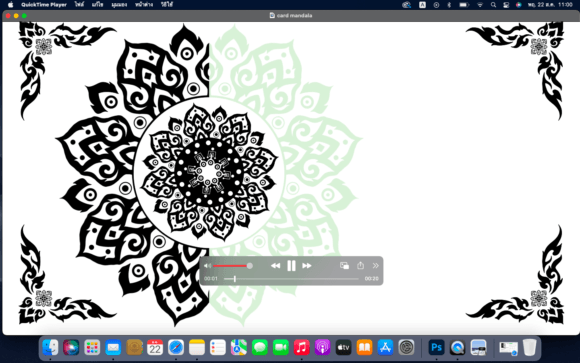Click the card mandala window title

coord(294,16)
